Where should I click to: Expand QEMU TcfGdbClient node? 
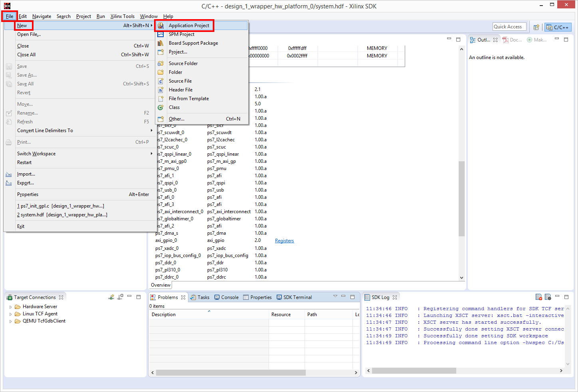(x=10, y=321)
